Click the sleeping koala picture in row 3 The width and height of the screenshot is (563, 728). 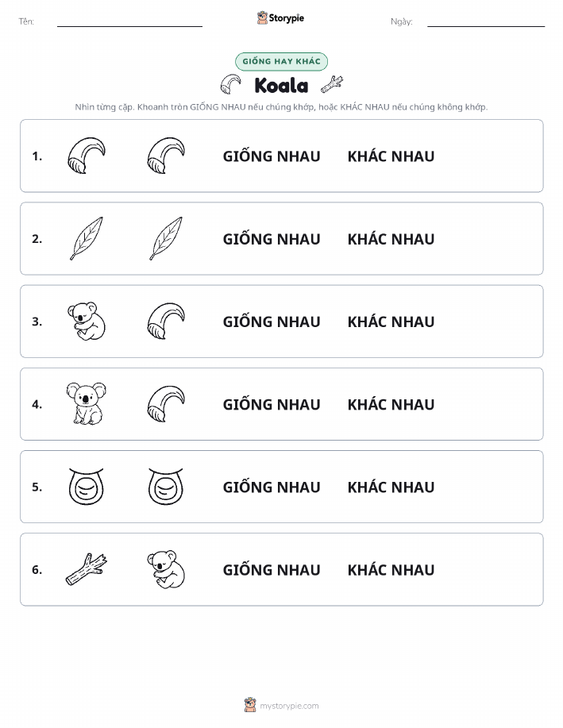tap(87, 322)
